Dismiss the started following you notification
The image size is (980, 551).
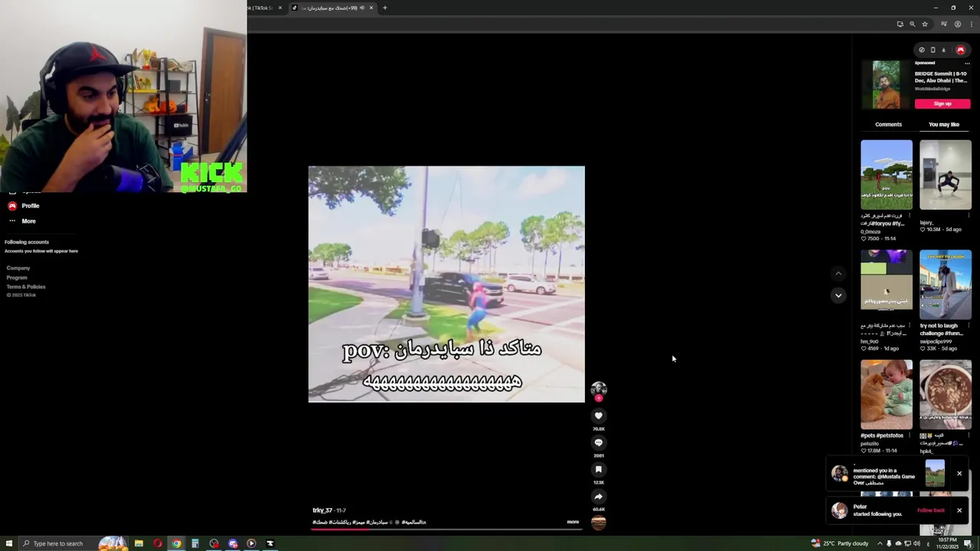[959, 510]
